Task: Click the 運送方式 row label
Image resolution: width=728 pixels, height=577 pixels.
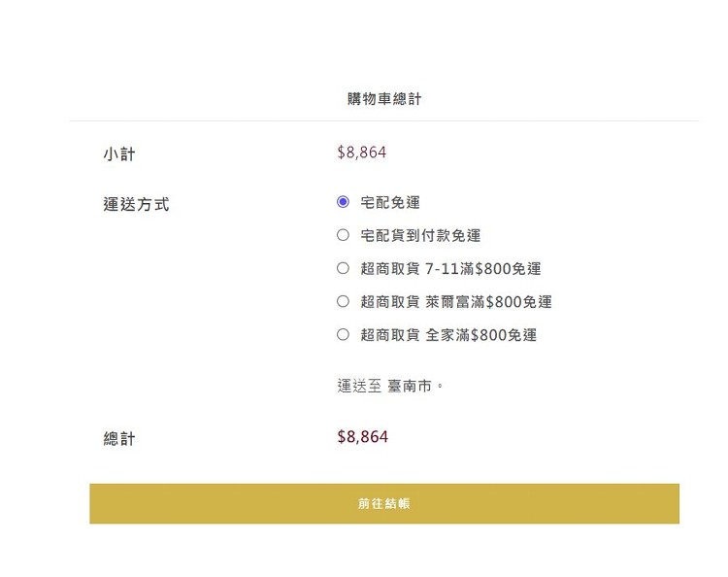Action: (136, 204)
